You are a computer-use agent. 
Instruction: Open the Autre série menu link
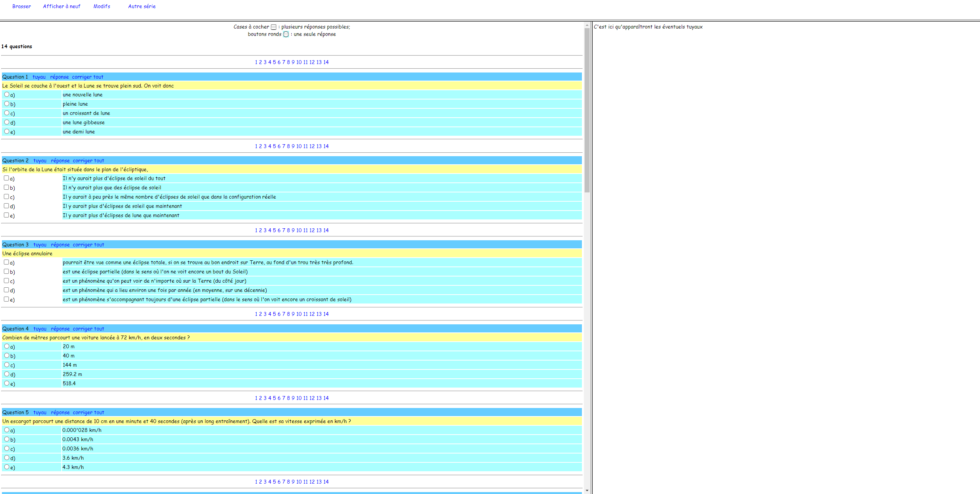(x=142, y=6)
